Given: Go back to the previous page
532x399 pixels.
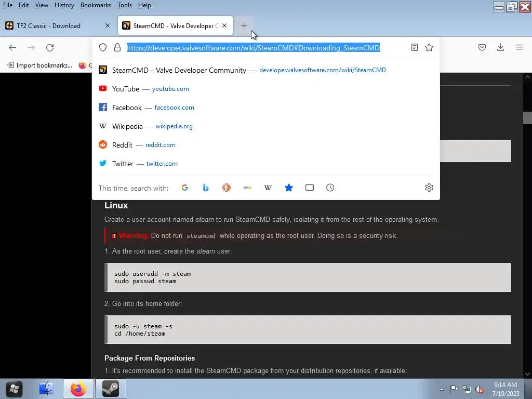Looking at the screenshot, I should point(12,47).
